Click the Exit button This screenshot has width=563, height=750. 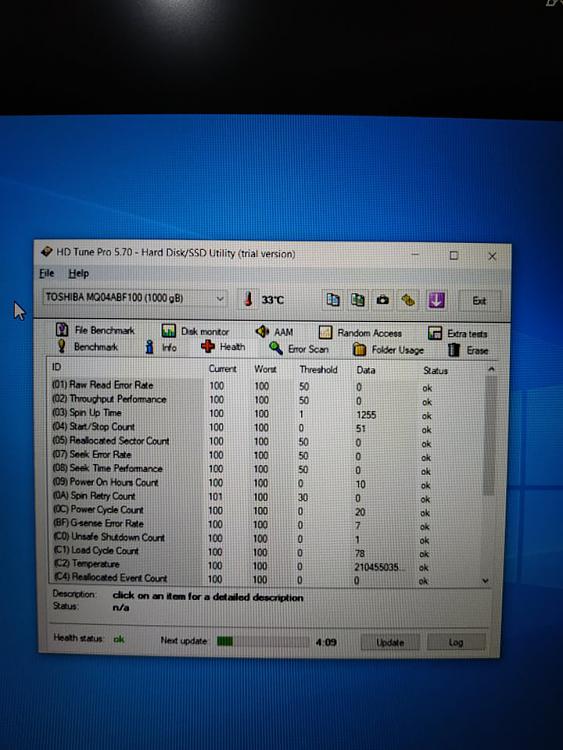(x=479, y=301)
